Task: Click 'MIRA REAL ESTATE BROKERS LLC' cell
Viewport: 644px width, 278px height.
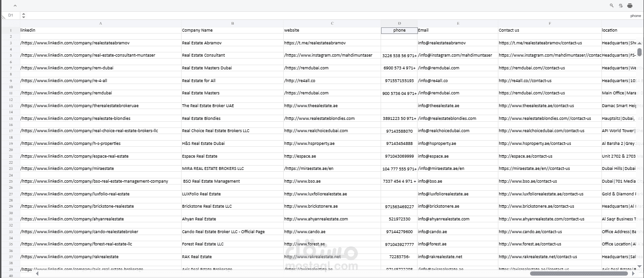Action: tap(233, 168)
